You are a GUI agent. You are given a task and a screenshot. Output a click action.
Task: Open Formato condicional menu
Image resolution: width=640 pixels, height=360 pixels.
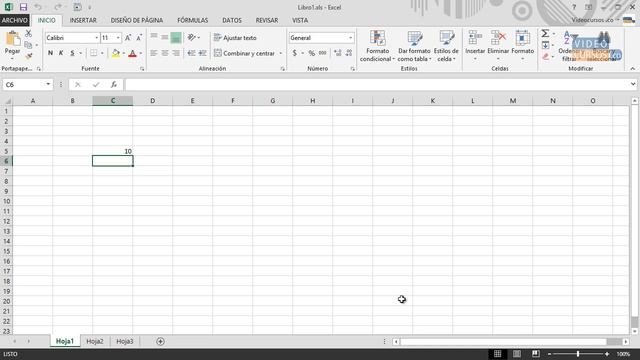(x=378, y=46)
